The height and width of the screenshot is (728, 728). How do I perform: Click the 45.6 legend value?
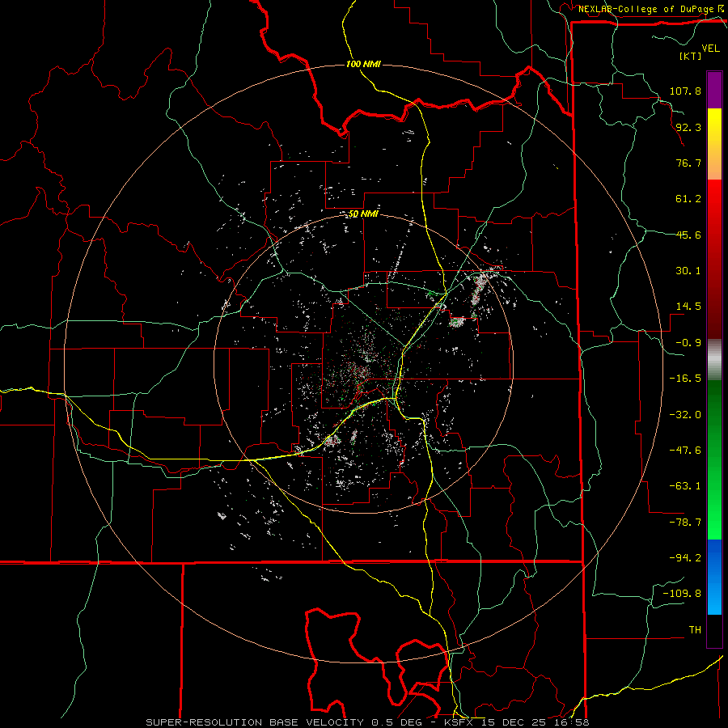[x=688, y=235]
